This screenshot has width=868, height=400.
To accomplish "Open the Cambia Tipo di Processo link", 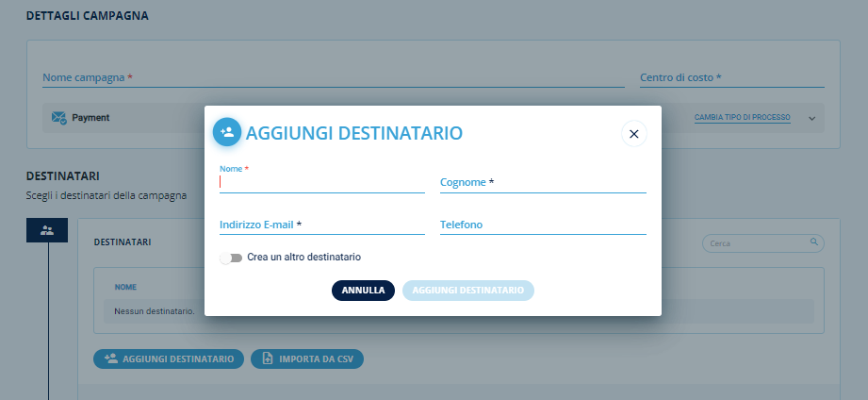I will pos(742,118).
